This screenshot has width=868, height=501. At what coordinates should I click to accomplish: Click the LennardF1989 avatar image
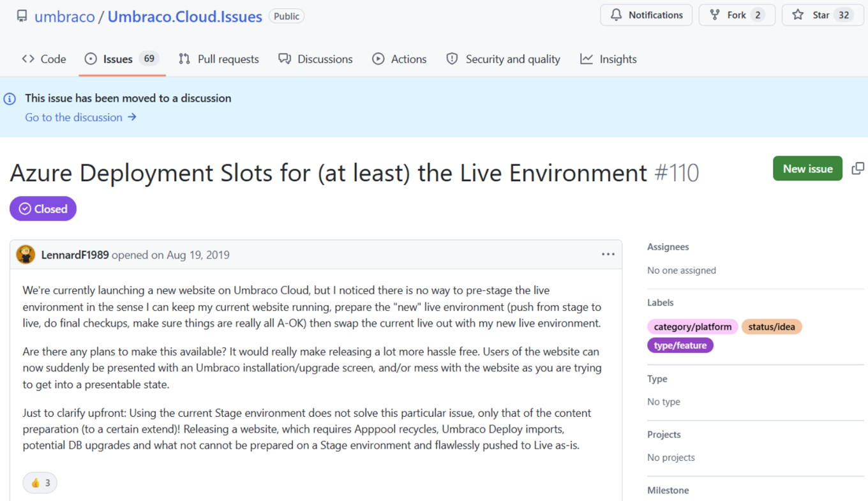click(26, 255)
